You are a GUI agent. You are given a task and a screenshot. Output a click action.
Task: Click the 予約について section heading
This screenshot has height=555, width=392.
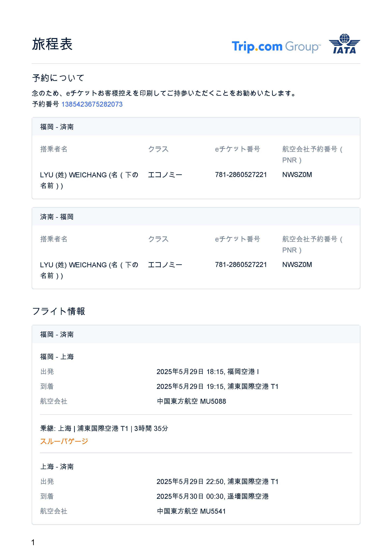[58, 78]
